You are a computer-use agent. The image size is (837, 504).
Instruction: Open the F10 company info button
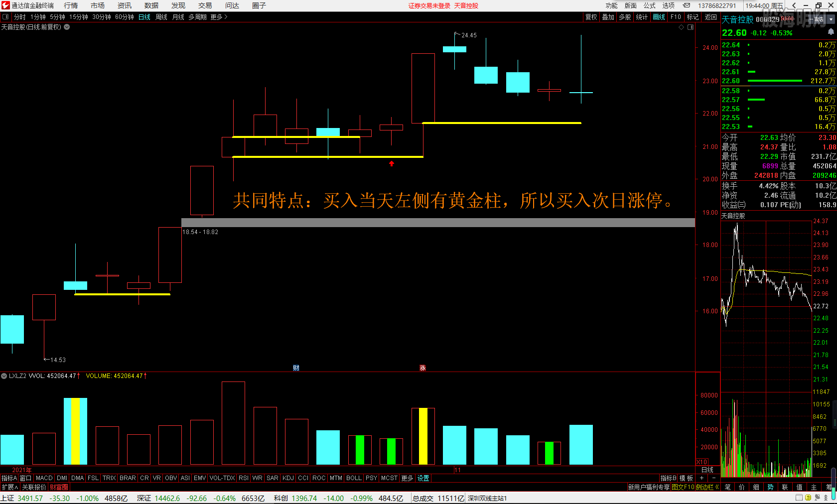click(x=676, y=17)
